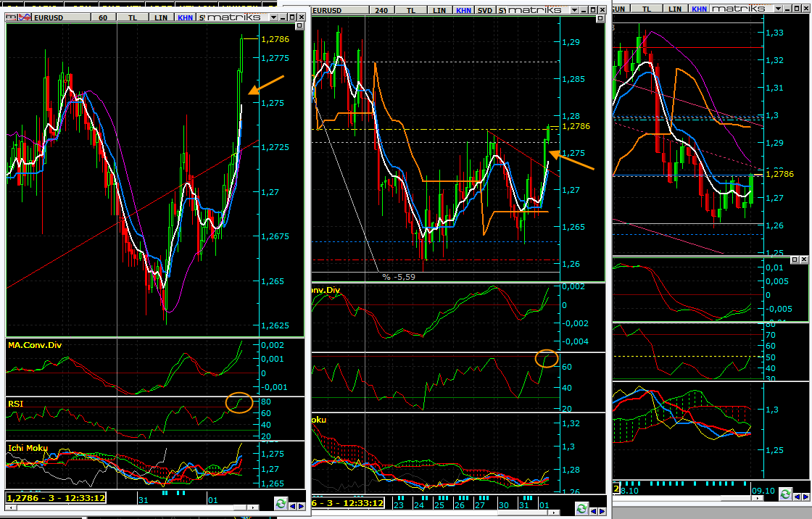Screen dimensions: 812x519
Task: Refresh the left 60-minute chart
Action: point(281,504)
